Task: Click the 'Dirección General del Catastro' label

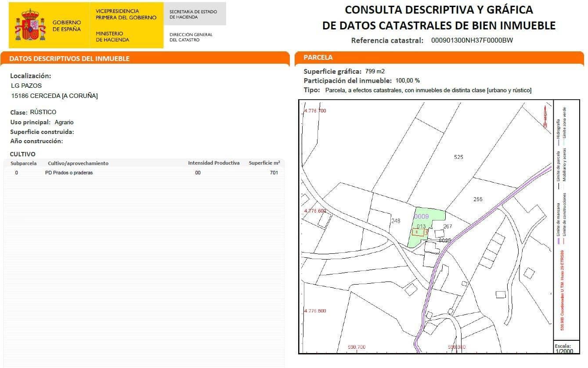Action: coord(191,37)
